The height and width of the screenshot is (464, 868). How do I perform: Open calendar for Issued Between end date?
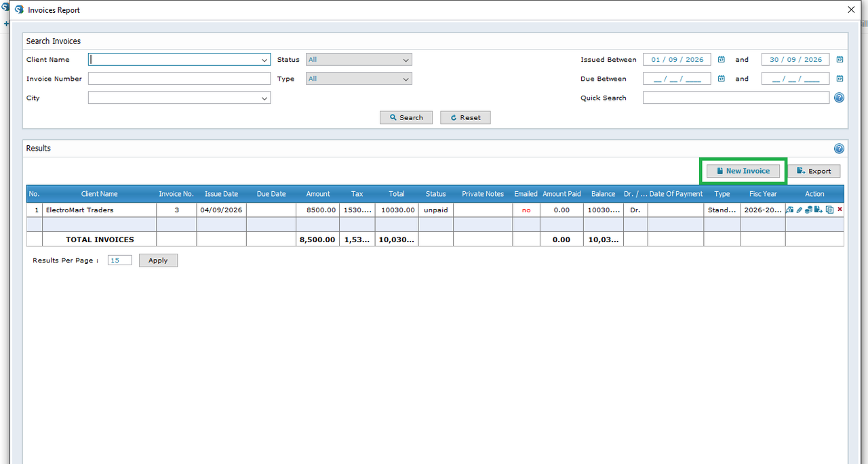click(840, 60)
